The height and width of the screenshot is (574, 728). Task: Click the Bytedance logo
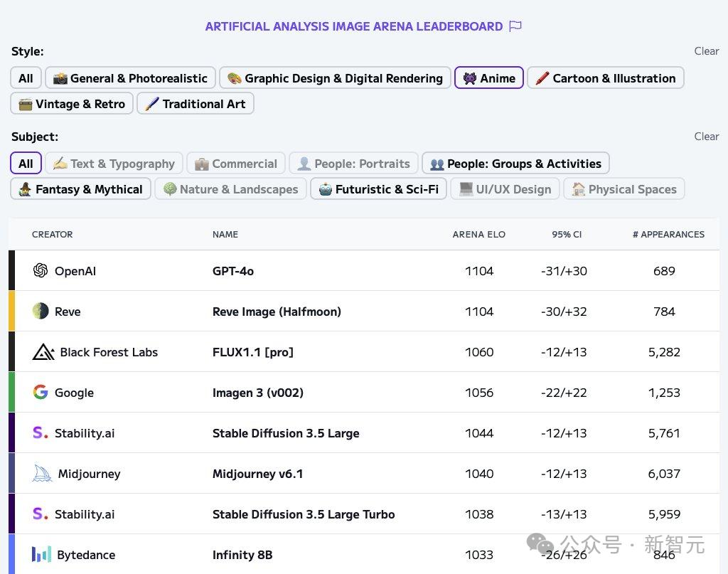[x=41, y=554]
